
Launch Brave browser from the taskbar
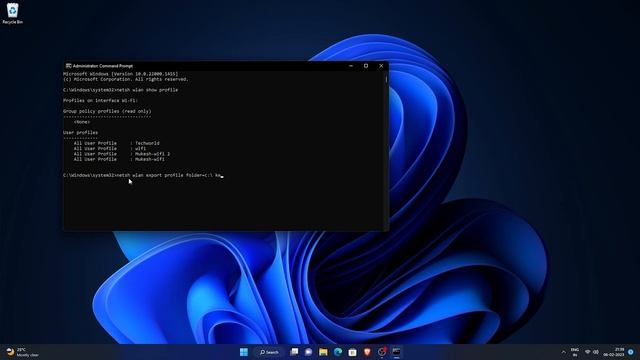pyautogui.click(x=367, y=352)
